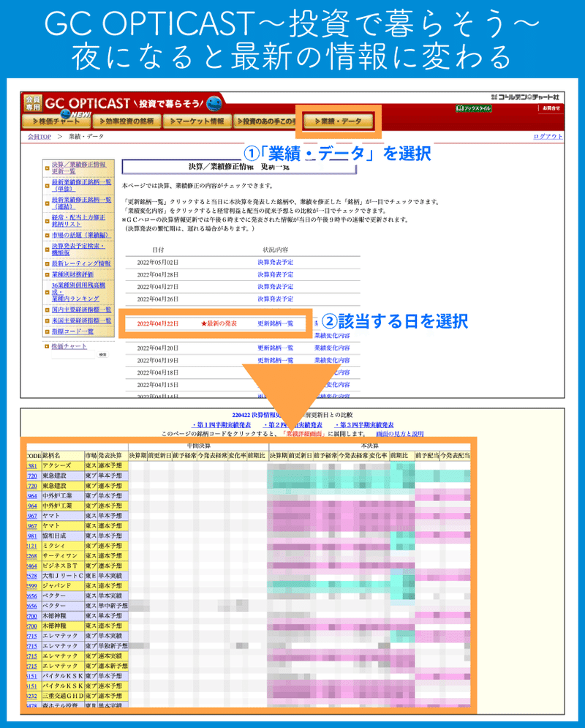The width and height of the screenshot is (585, 728).
Task: Open 決算発表予定 for 2022年04月27日
Action: (x=276, y=287)
